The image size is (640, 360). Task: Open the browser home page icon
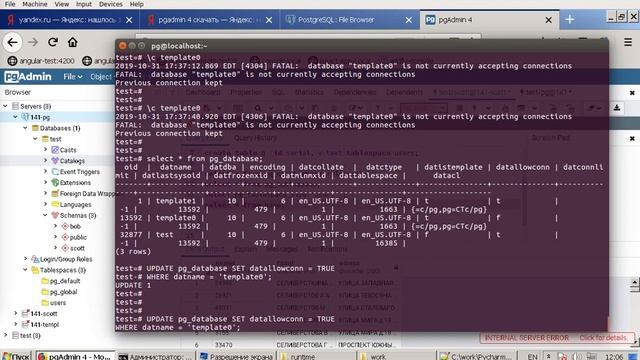click(x=73, y=42)
